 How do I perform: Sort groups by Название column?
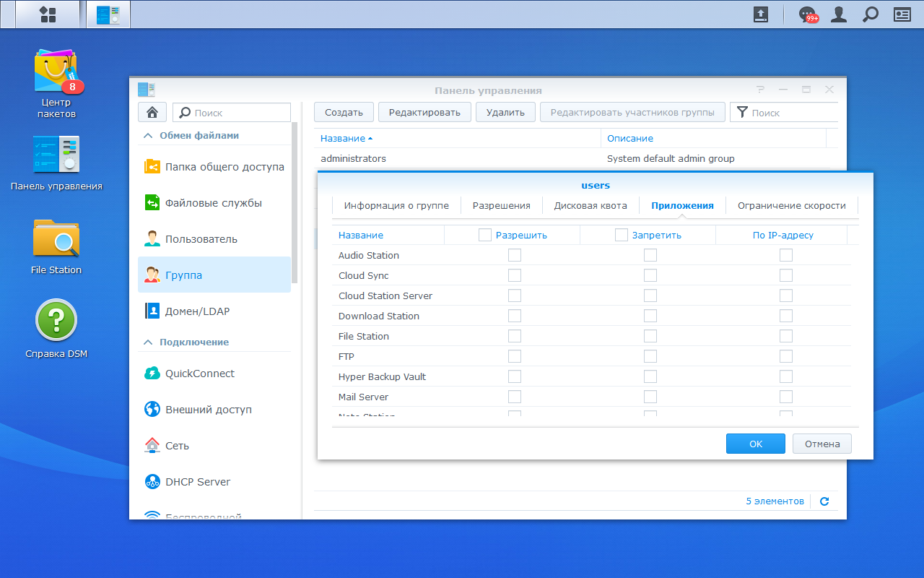click(x=458, y=138)
